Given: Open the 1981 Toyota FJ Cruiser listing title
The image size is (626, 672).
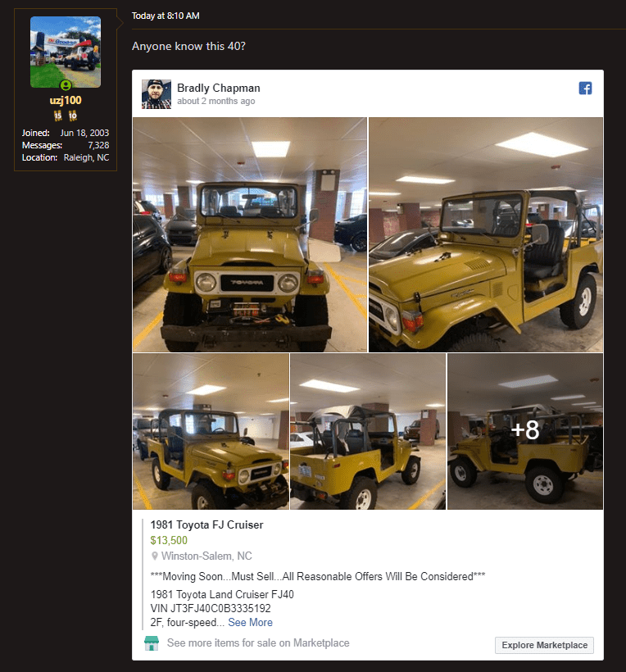Looking at the screenshot, I should point(206,524).
